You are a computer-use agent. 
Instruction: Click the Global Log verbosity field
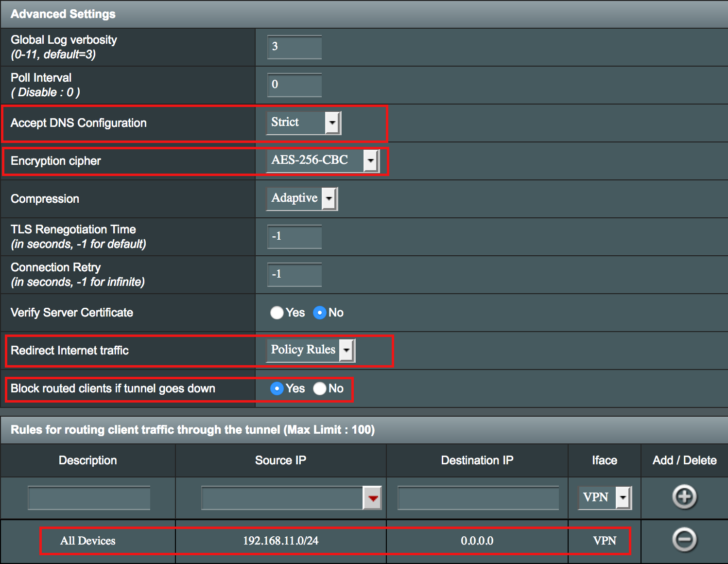tap(295, 47)
